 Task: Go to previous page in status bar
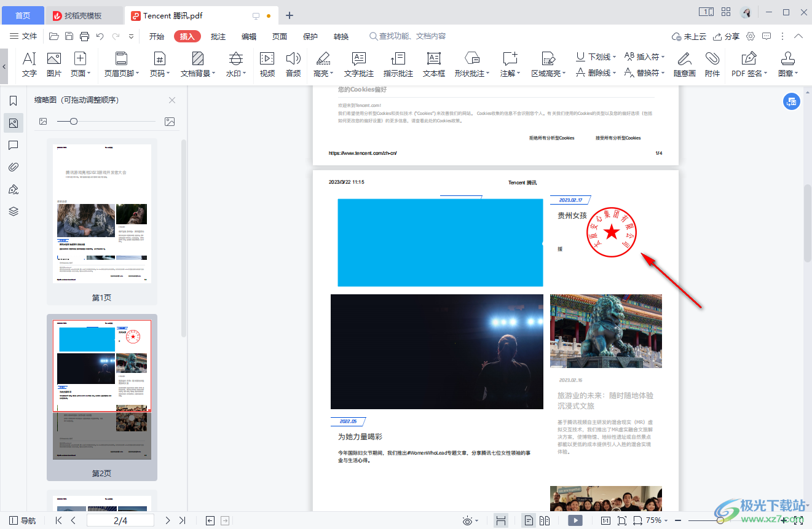pos(73,520)
